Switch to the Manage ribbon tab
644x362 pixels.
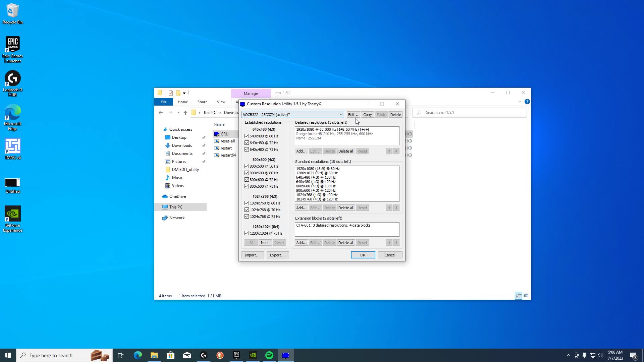[x=251, y=93]
